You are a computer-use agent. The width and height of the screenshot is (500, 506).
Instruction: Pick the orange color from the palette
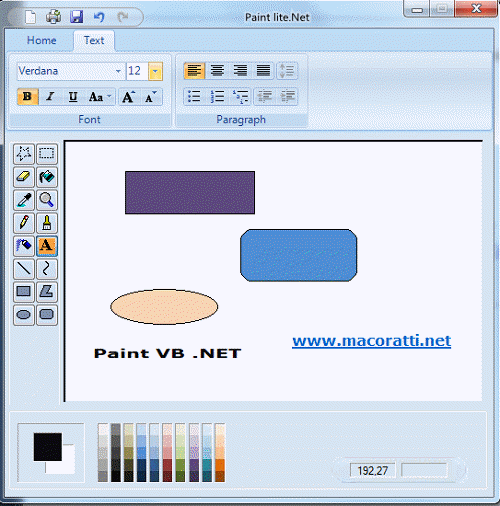pyautogui.click(x=220, y=465)
